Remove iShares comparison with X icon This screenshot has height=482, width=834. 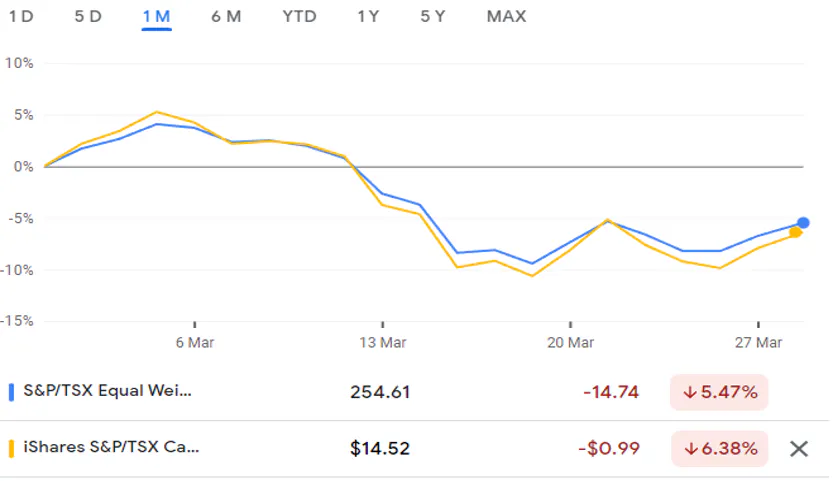tap(798, 448)
